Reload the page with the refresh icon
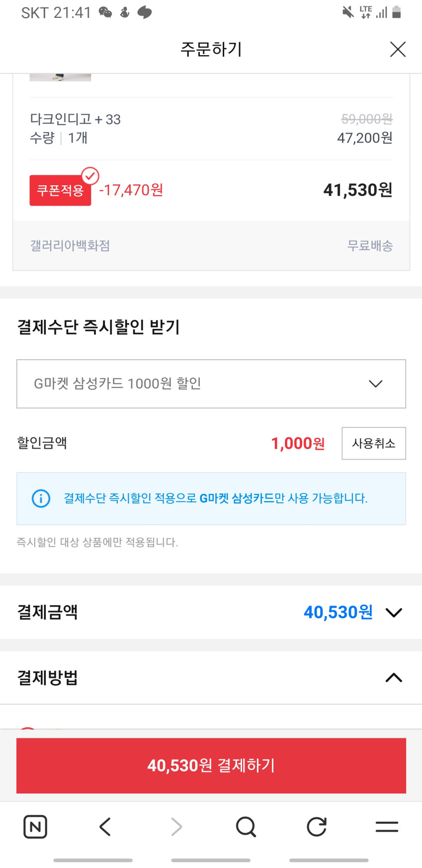The image size is (422, 868). 317,827
